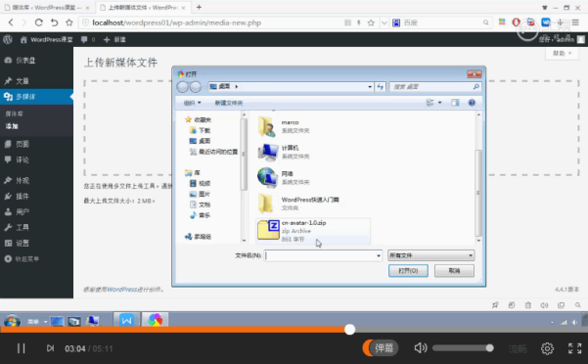Open the file name combo box dropdown arrow

point(379,255)
